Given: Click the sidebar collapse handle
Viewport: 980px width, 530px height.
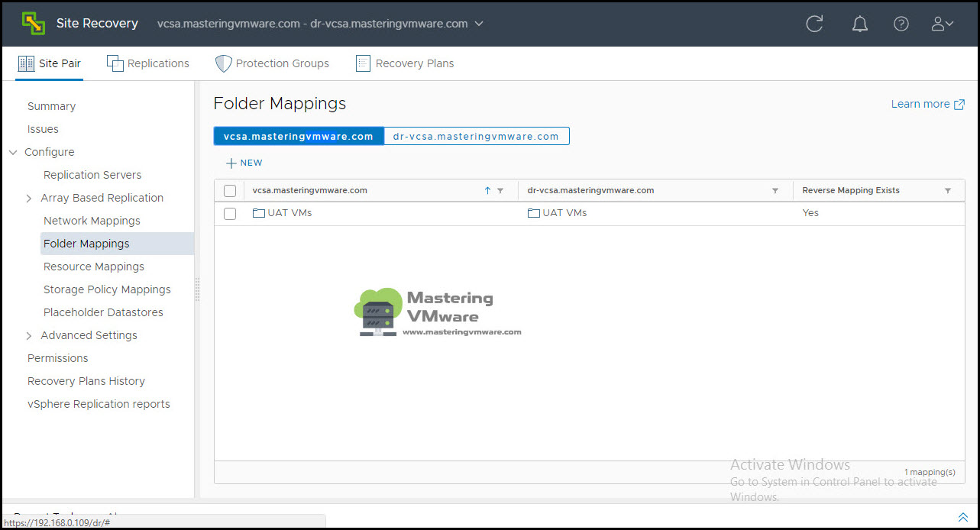Looking at the screenshot, I should (197, 289).
